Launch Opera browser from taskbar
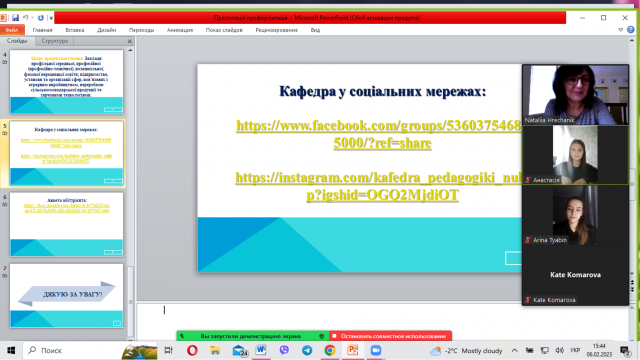640x360 pixels. (x=192, y=350)
